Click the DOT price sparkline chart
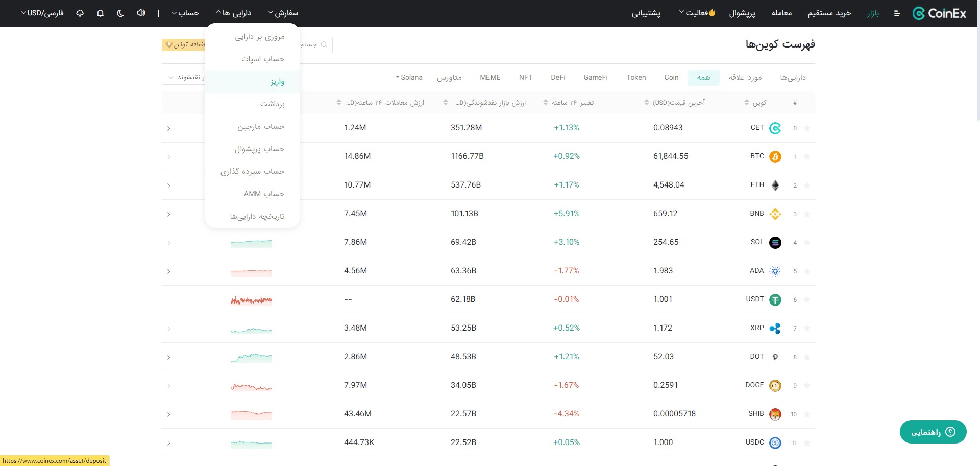 [x=251, y=357]
